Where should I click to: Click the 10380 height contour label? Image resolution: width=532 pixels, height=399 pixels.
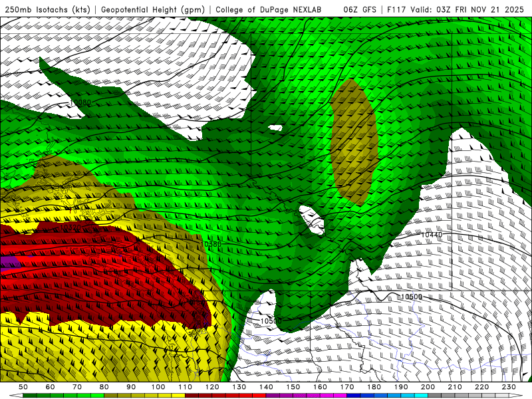click(x=211, y=244)
